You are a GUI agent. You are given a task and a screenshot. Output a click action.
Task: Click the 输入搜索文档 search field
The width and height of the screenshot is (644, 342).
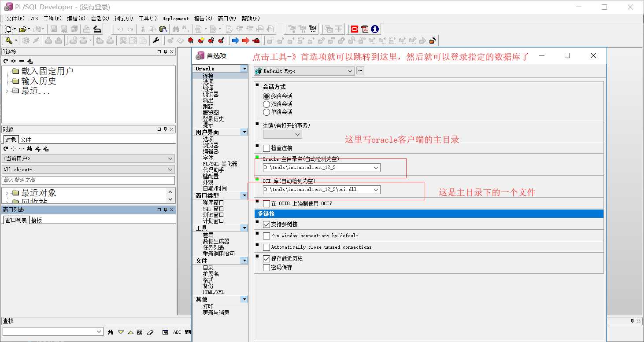(88, 180)
